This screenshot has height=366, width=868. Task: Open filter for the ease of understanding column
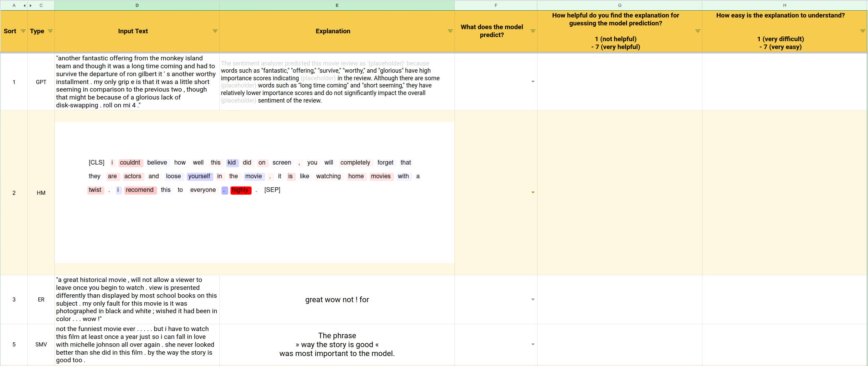[863, 31]
